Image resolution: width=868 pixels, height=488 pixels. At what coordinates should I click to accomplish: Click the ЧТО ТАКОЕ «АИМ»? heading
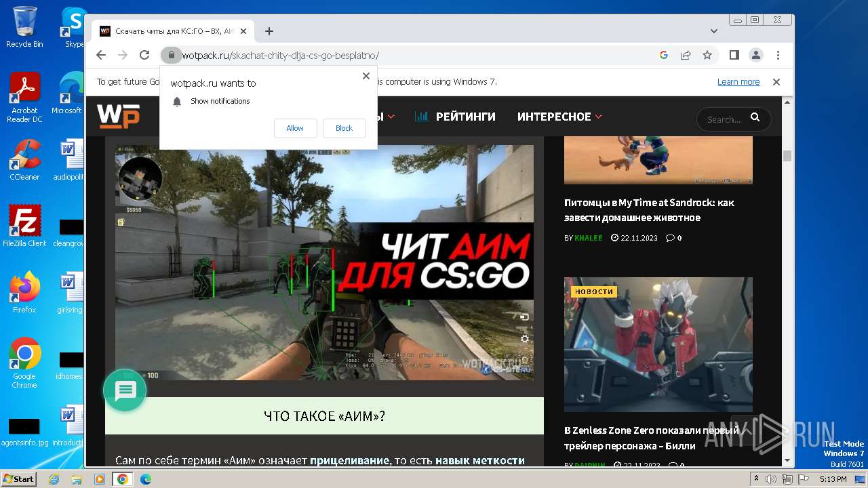(x=324, y=416)
